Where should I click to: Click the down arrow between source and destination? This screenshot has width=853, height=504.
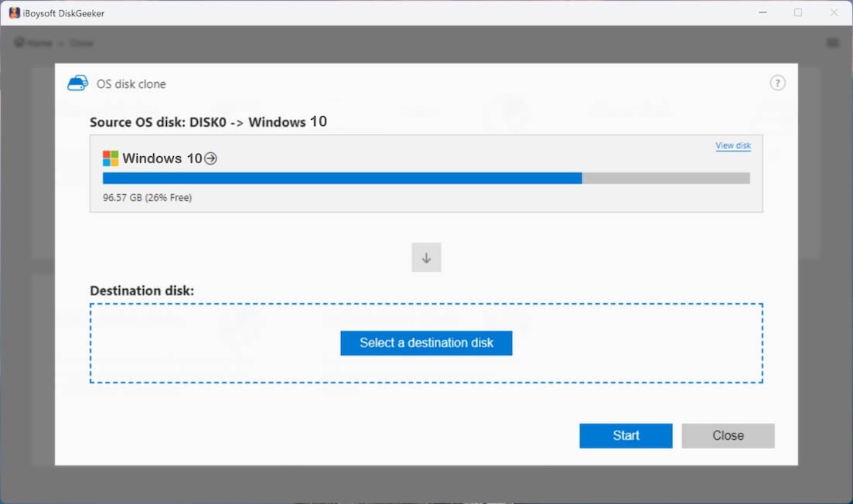[x=426, y=257]
